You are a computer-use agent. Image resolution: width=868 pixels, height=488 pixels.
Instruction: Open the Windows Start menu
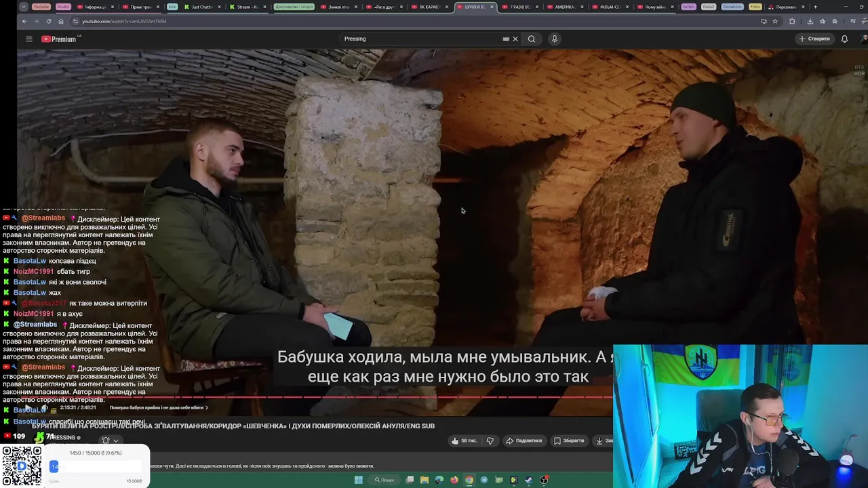click(358, 480)
